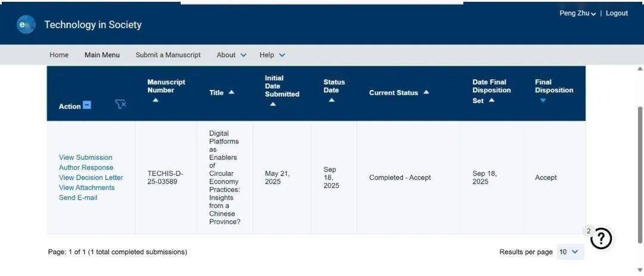Open the Results per page dropdown
644x276 pixels.
tap(569, 252)
